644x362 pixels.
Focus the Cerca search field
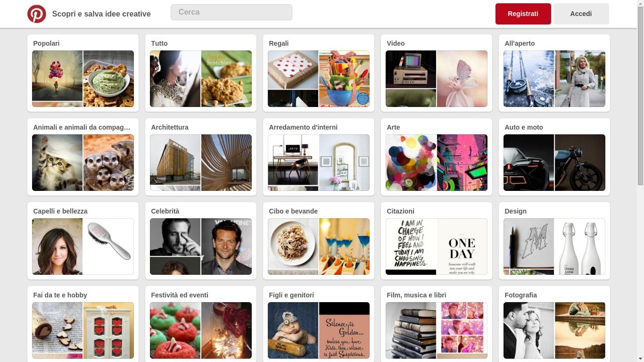(231, 12)
